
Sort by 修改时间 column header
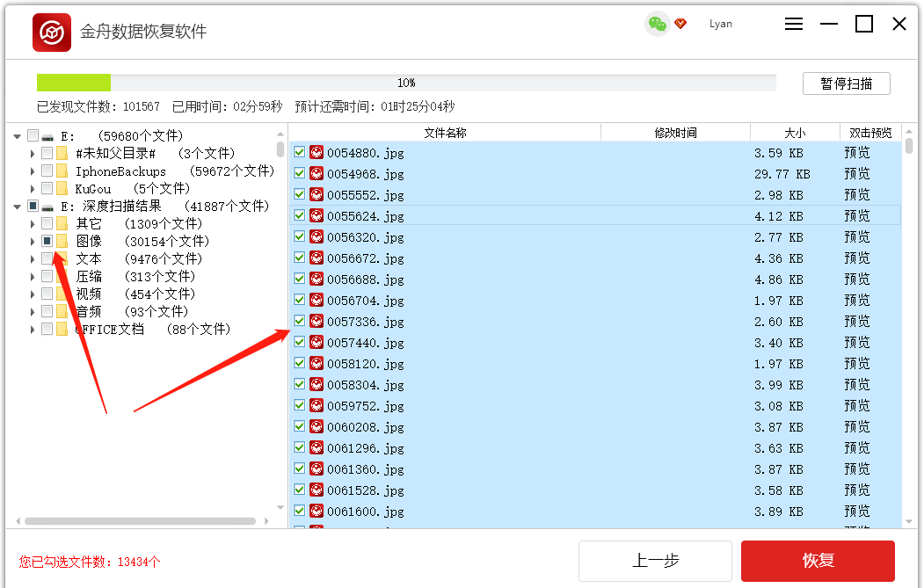pos(675,133)
